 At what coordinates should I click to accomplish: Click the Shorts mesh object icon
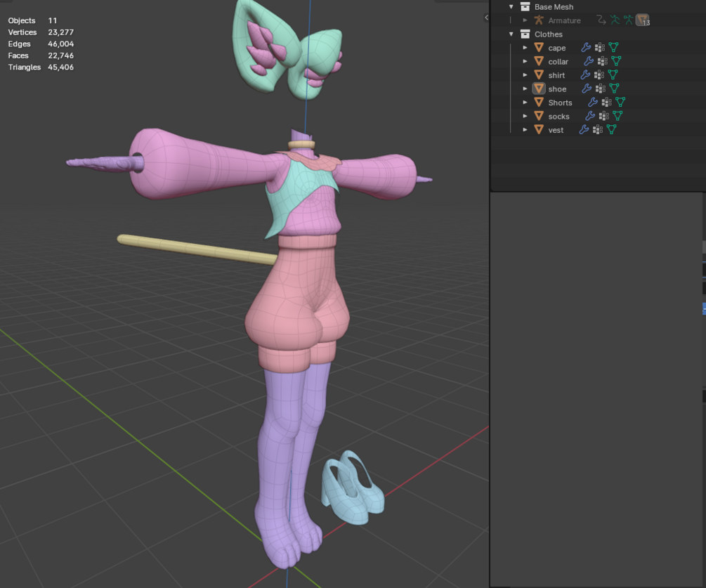(x=539, y=102)
